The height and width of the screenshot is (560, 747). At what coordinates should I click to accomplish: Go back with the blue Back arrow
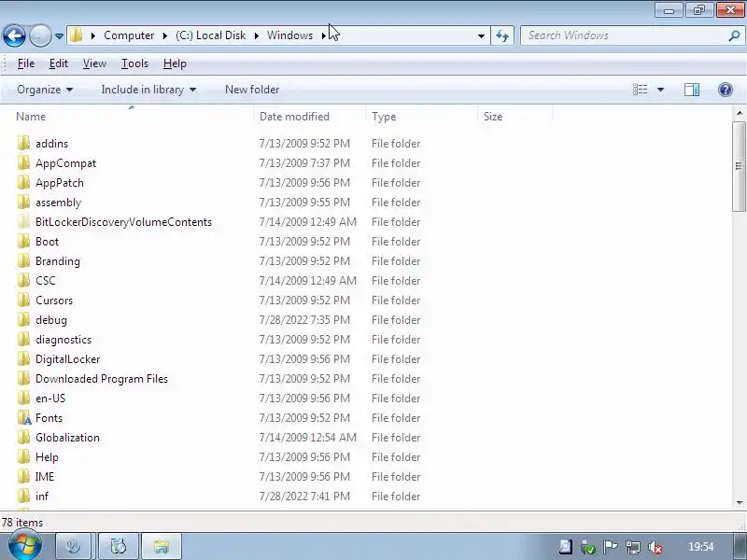(14, 35)
